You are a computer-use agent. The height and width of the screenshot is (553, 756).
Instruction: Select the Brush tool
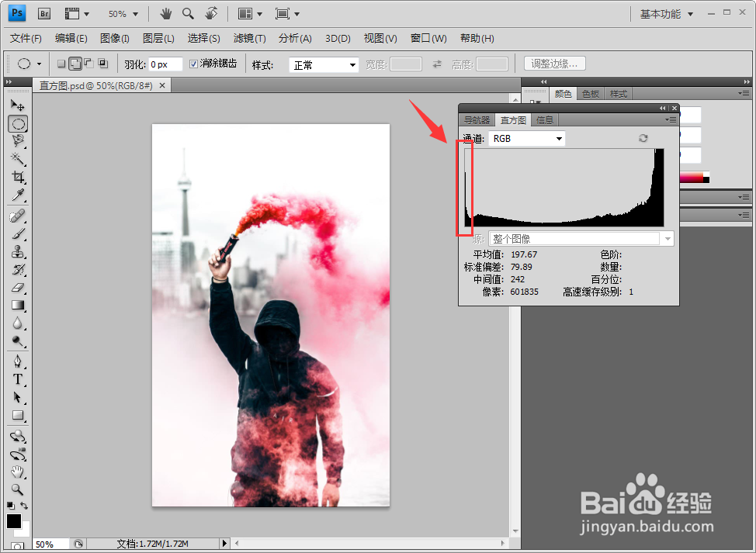click(x=18, y=234)
